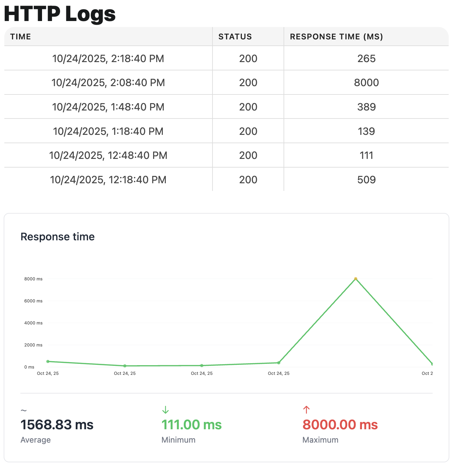Screen dimensions: 457x476
Task: Select the data point near 389 ms
Action: tap(279, 363)
